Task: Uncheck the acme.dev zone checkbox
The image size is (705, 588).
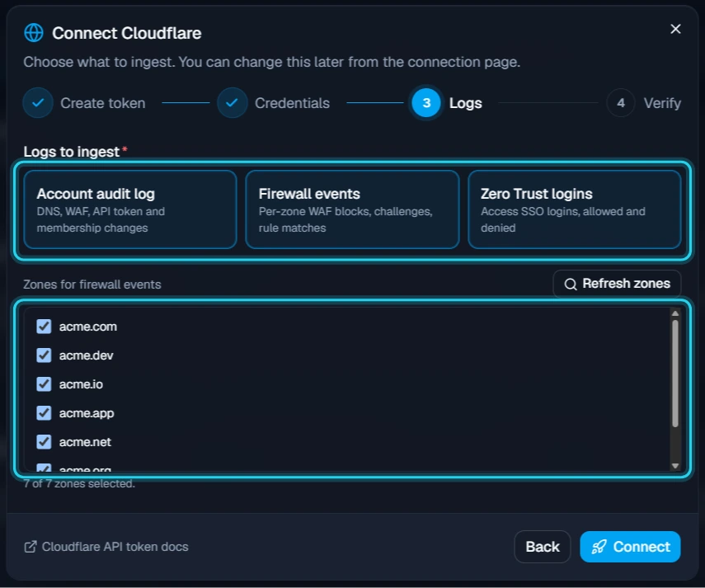Action: pos(44,355)
